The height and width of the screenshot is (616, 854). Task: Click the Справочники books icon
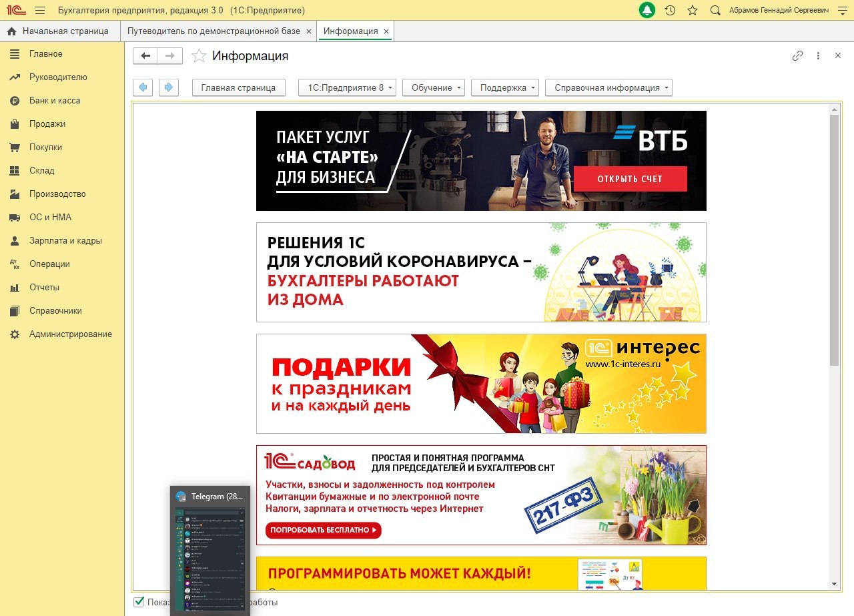[15, 311]
